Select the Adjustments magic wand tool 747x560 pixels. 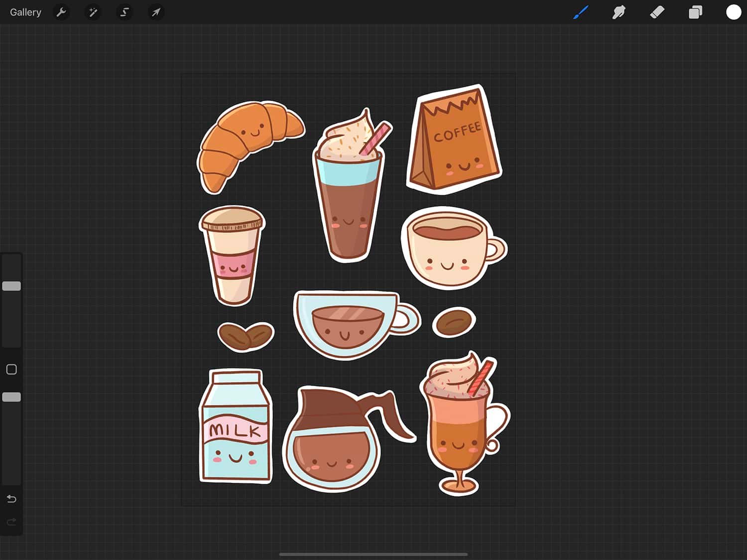pos(93,12)
